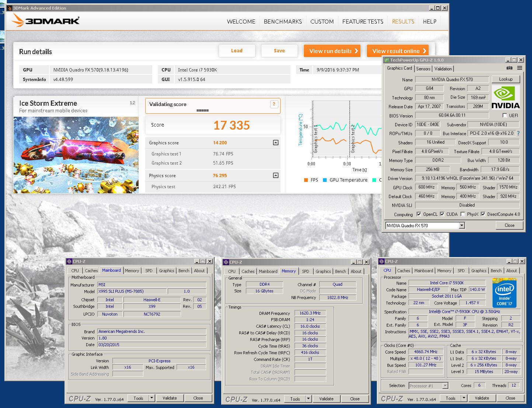
Task: Click the Save button in Run details
Action: (279, 51)
